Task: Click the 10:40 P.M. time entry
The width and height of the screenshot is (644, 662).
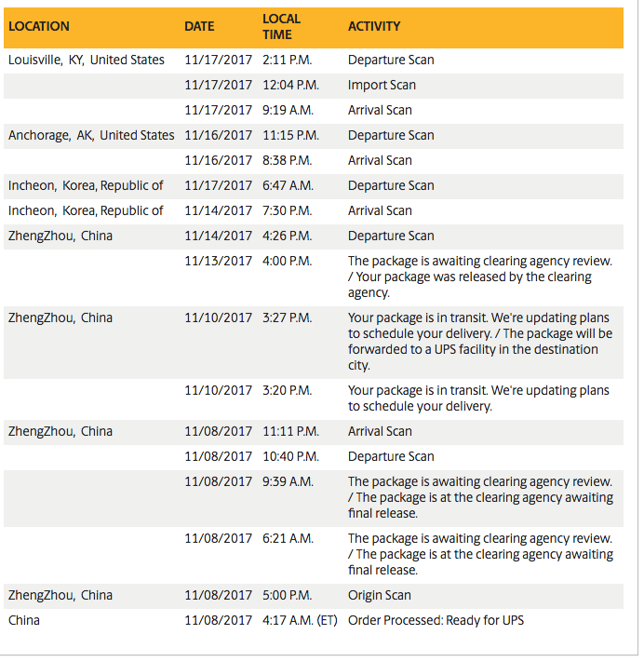Action: 290,456
